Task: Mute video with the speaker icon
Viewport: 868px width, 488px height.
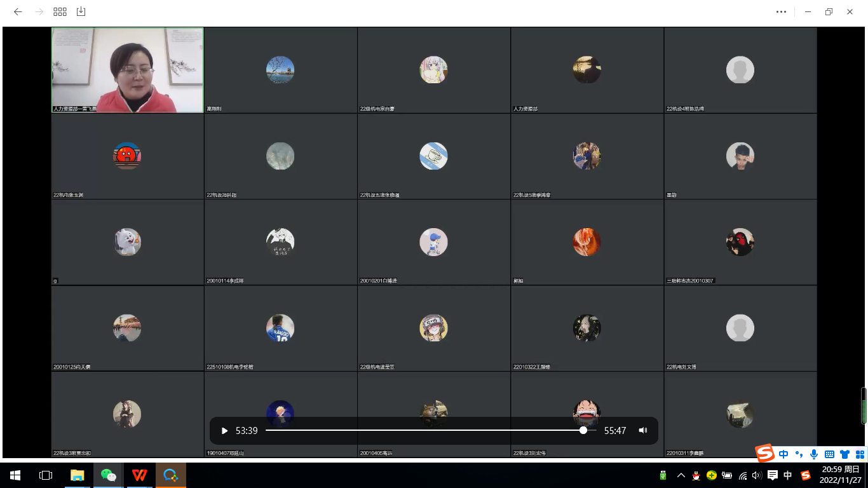Action: click(x=642, y=431)
